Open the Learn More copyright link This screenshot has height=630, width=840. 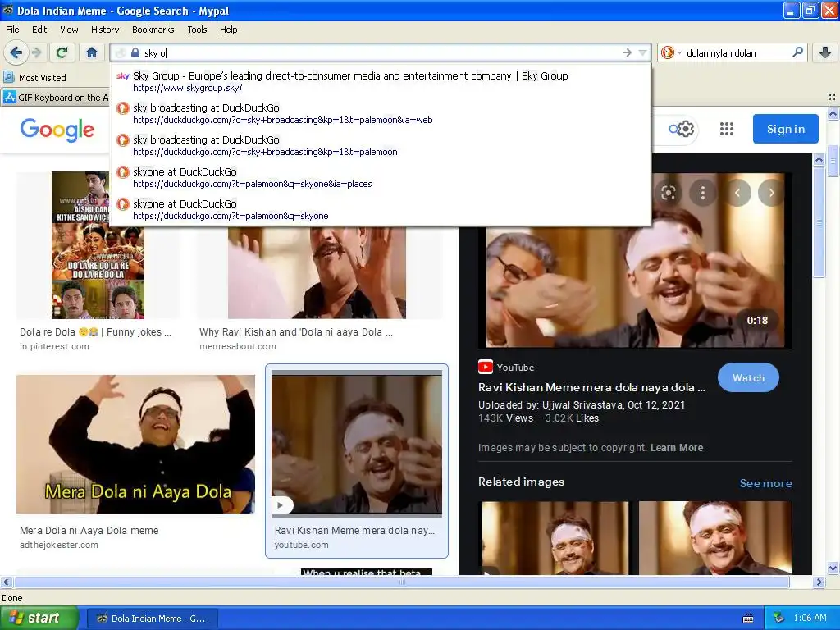(677, 447)
